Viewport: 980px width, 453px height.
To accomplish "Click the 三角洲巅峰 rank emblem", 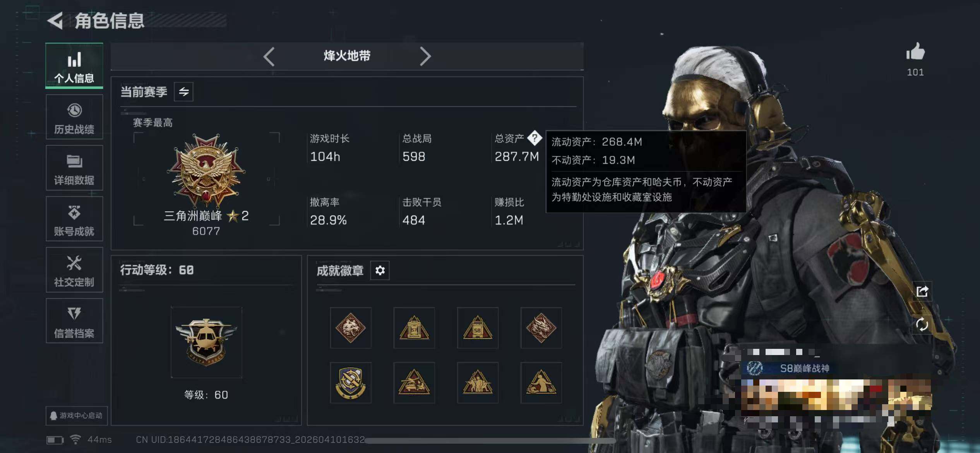I will (206, 170).
